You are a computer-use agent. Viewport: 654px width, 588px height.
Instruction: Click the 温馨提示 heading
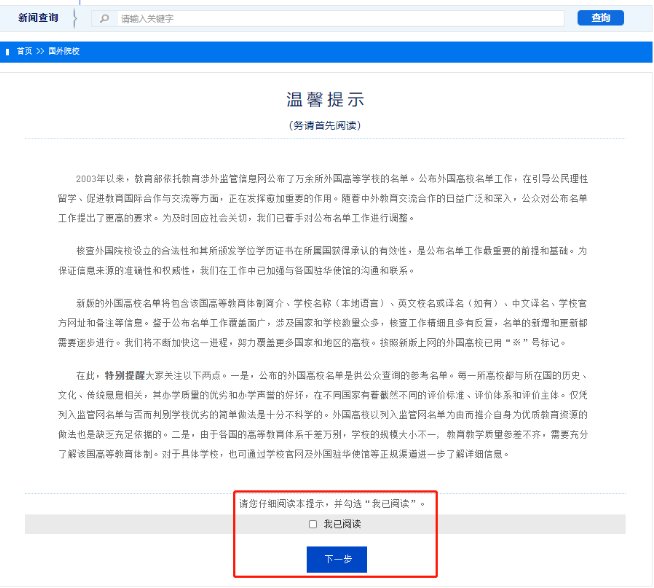325,100
